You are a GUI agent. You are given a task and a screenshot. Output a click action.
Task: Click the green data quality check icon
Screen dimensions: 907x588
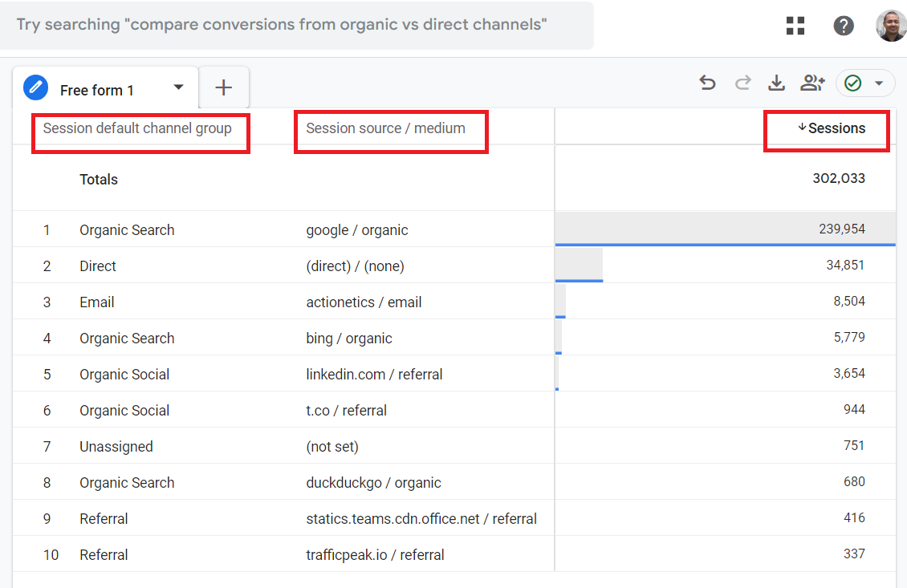tap(853, 83)
